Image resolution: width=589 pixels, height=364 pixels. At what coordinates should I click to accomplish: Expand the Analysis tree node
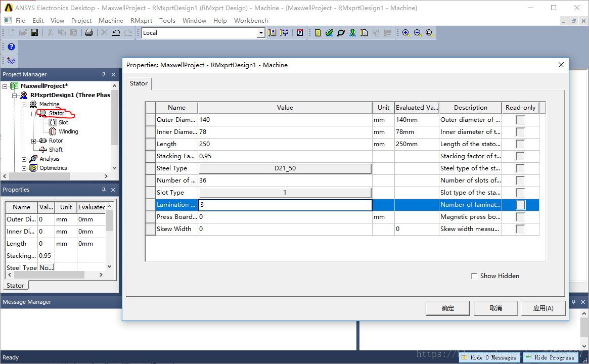(x=24, y=159)
